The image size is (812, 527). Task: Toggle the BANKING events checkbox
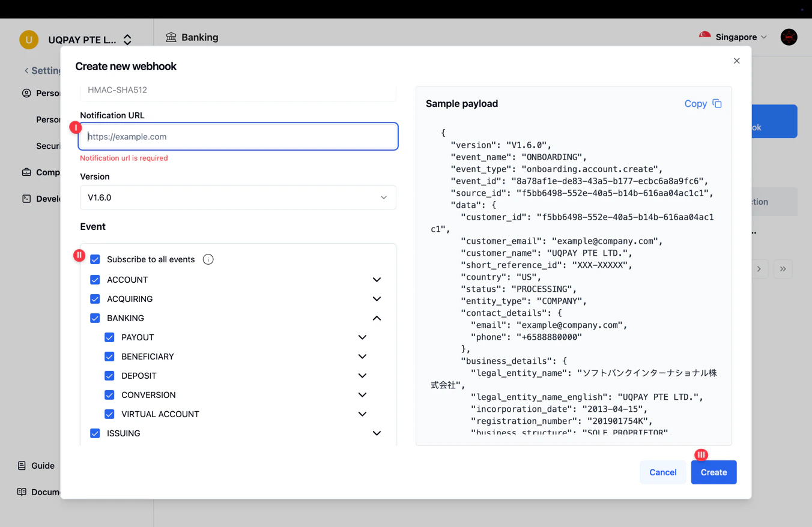[x=95, y=318]
